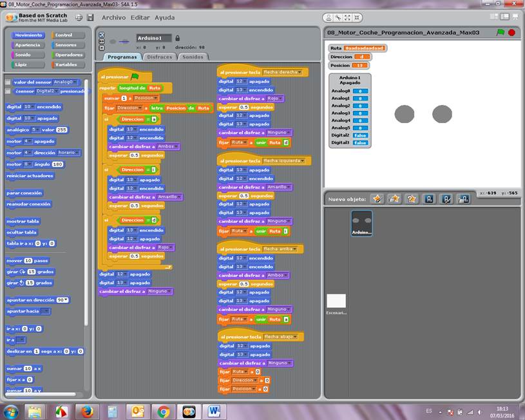Image resolution: width=525 pixels, height=420 pixels.
Task: Switch to small stage view
Action: 494,17
